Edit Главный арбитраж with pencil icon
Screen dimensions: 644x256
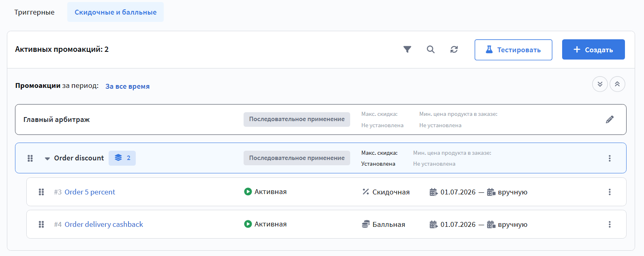coord(610,119)
